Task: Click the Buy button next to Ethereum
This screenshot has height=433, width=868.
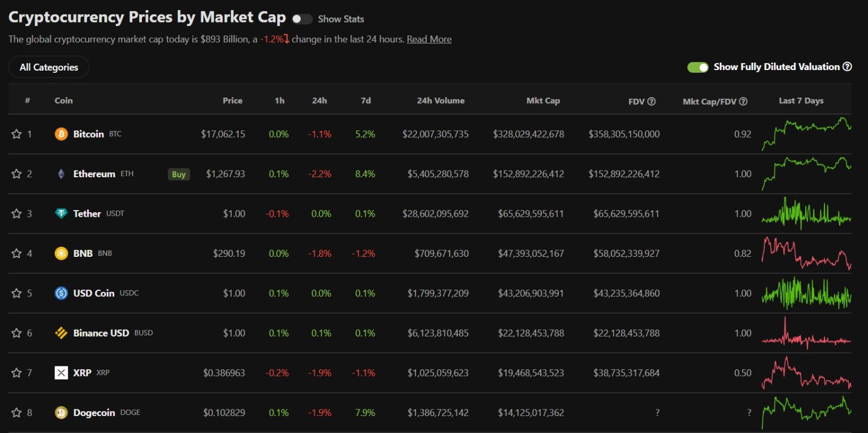Action: (x=179, y=174)
